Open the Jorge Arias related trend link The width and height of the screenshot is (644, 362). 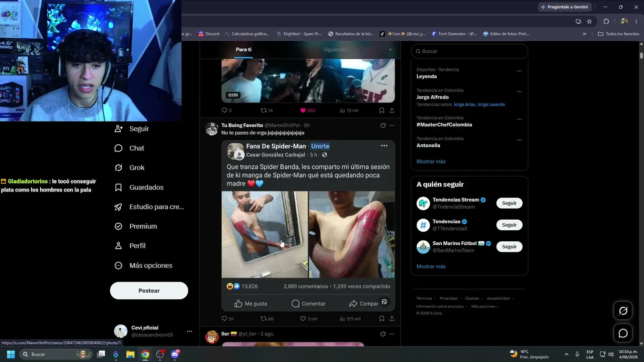[x=464, y=105]
